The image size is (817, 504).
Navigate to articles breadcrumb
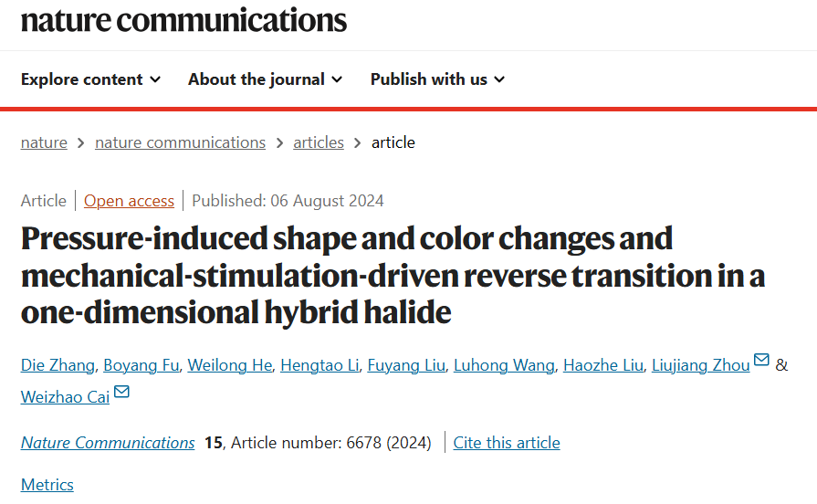point(319,142)
